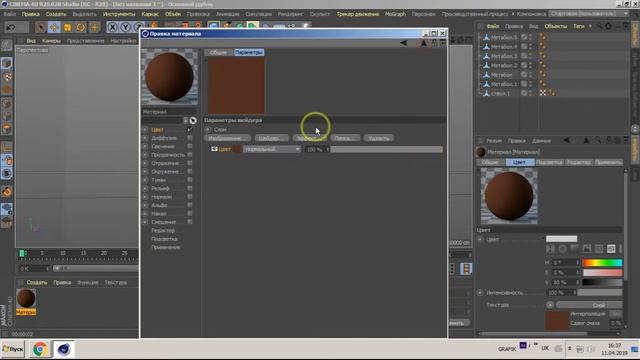Select Texture mode checker icon in left palette
The image size is (640, 360).
tap(7, 77)
